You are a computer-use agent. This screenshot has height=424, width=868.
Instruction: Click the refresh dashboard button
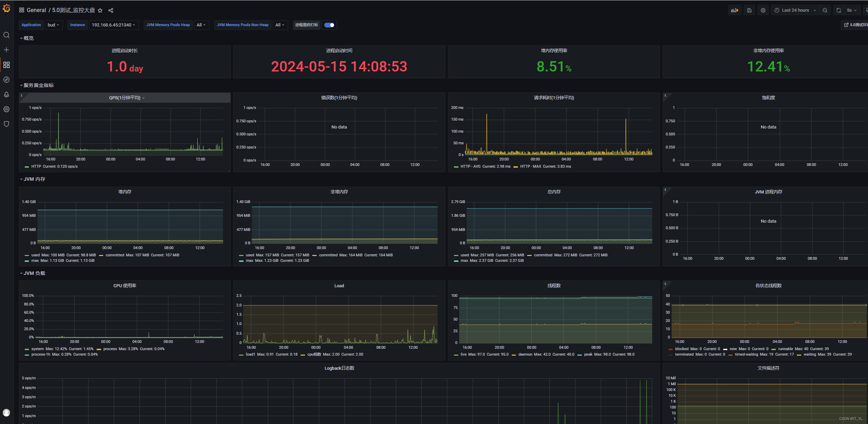(838, 10)
